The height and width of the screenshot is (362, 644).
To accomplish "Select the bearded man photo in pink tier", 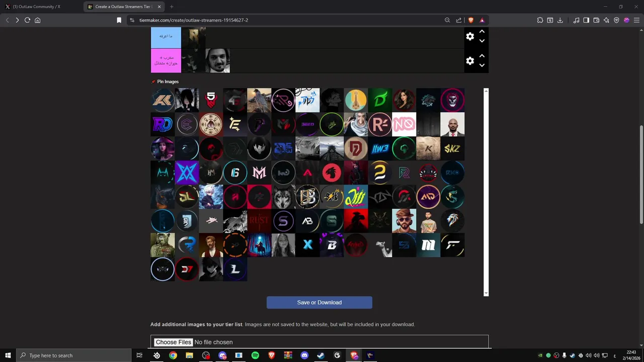I will click(x=218, y=61).
